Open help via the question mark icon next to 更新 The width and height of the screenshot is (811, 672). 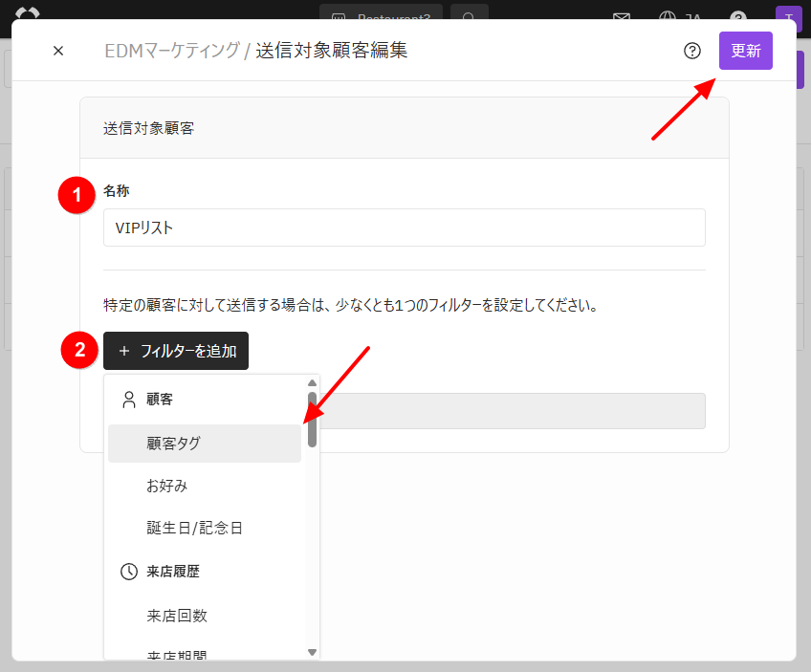click(692, 51)
